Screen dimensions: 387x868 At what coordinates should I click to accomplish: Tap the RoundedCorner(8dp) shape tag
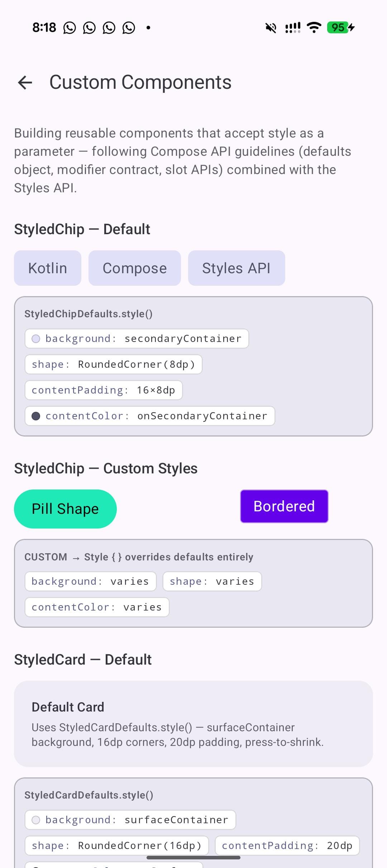(x=113, y=365)
